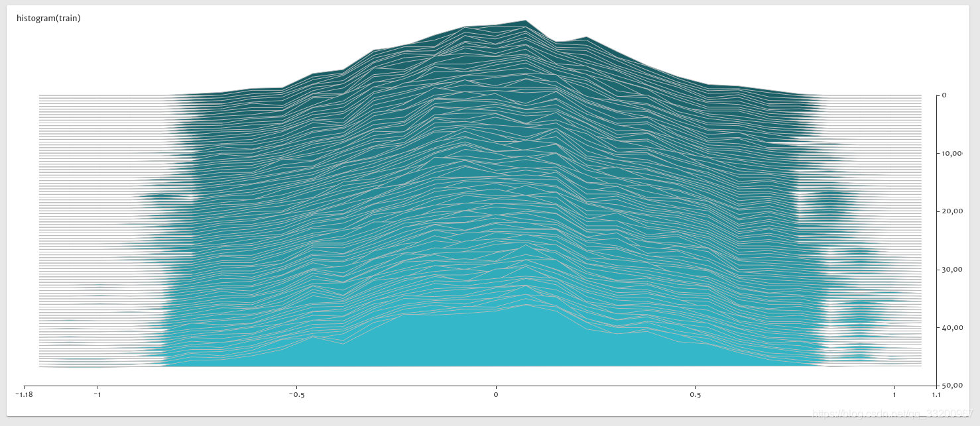The width and height of the screenshot is (980, 426).
Task: Click the 20,00 step axis label
Action: click(951, 211)
